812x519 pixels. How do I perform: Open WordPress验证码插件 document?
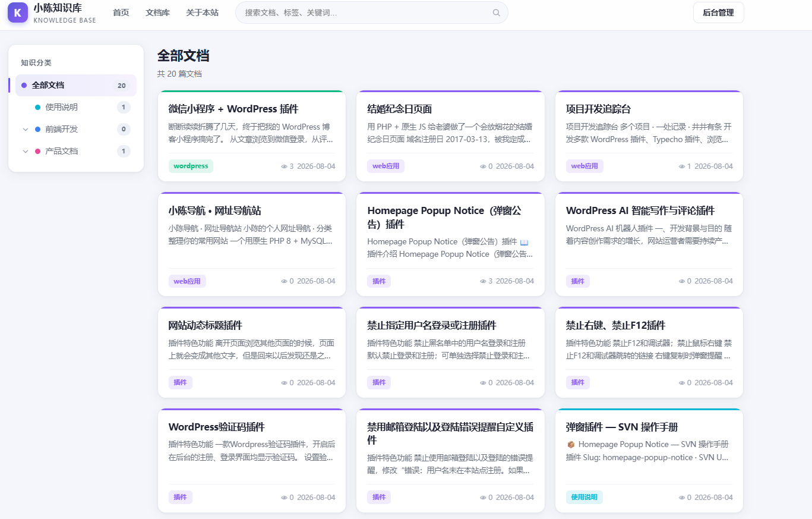click(x=217, y=427)
